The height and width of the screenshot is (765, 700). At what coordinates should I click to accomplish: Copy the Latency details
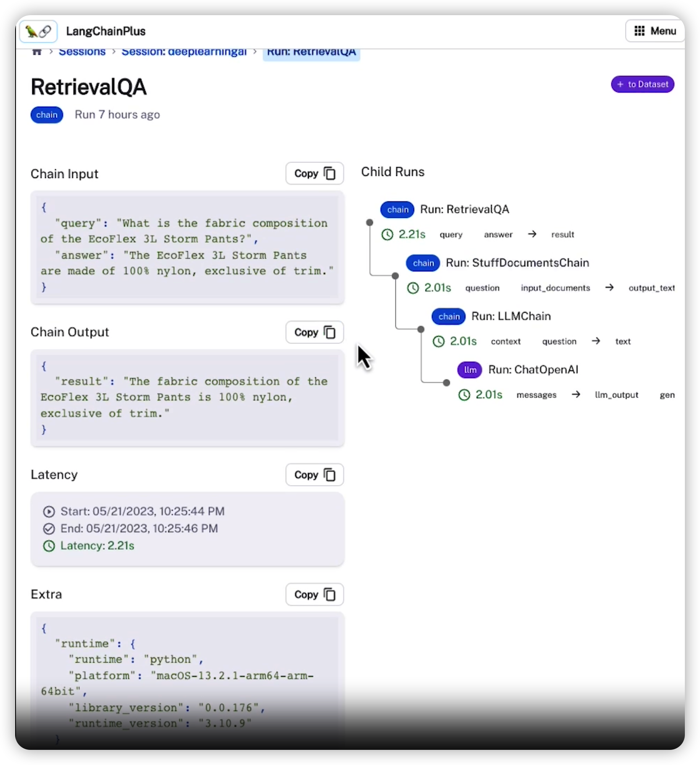[315, 475]
